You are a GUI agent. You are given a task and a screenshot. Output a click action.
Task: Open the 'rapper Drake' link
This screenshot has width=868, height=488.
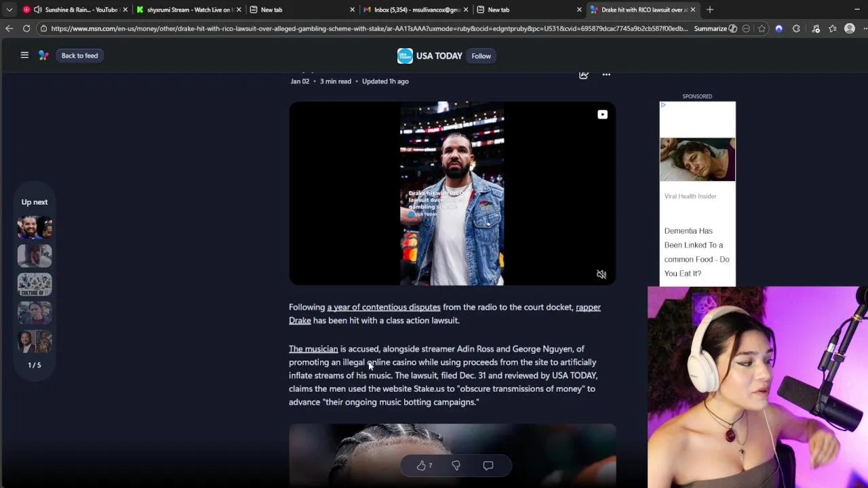click(x=588, y=307)
